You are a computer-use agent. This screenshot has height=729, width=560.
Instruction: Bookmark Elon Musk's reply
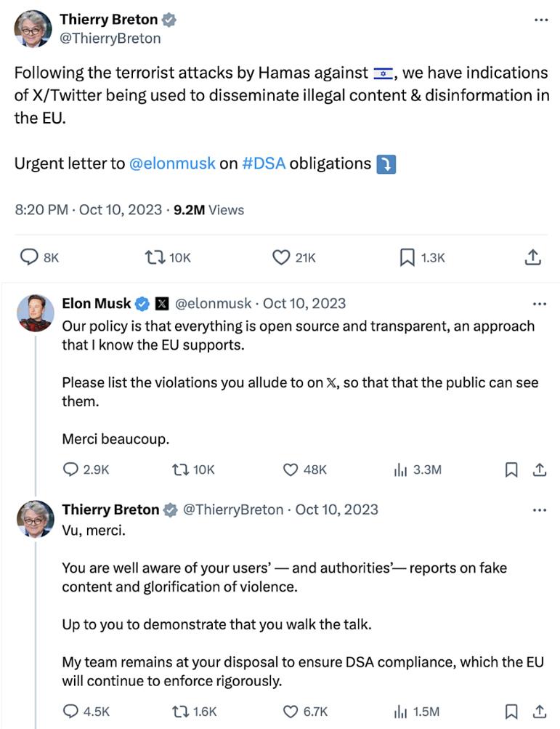click(x=511, y=470)
